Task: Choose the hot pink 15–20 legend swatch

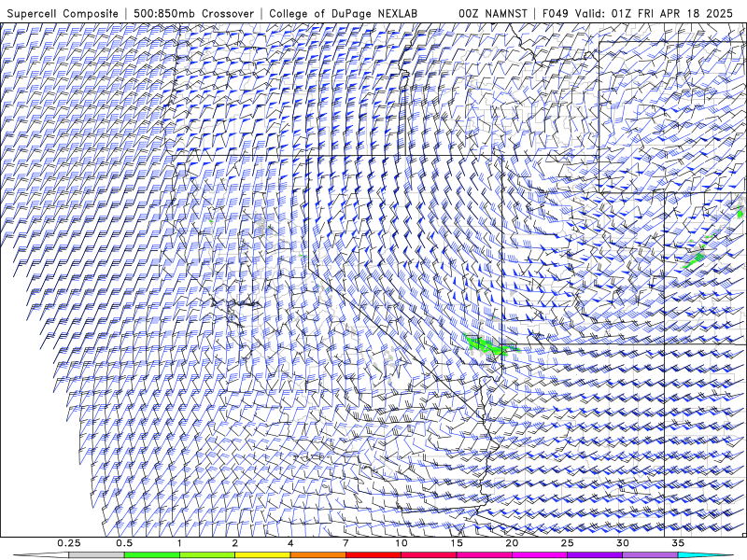Action: point(484,555)
